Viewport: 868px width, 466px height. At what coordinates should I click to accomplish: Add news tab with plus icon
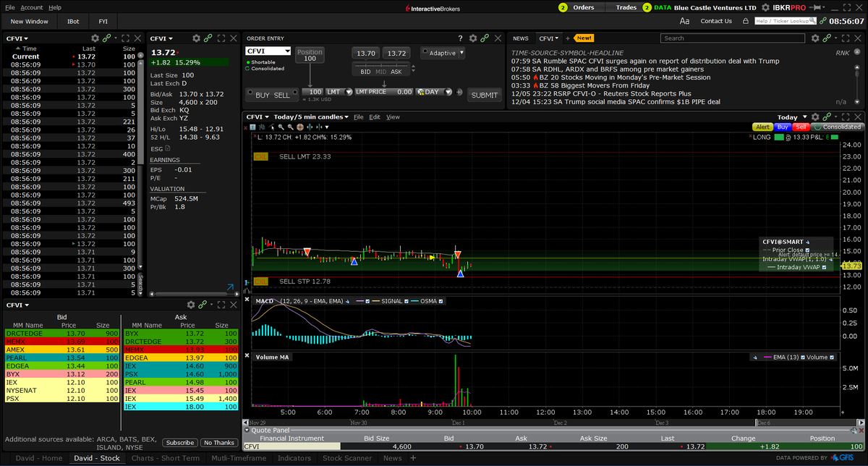coord(568,38)
